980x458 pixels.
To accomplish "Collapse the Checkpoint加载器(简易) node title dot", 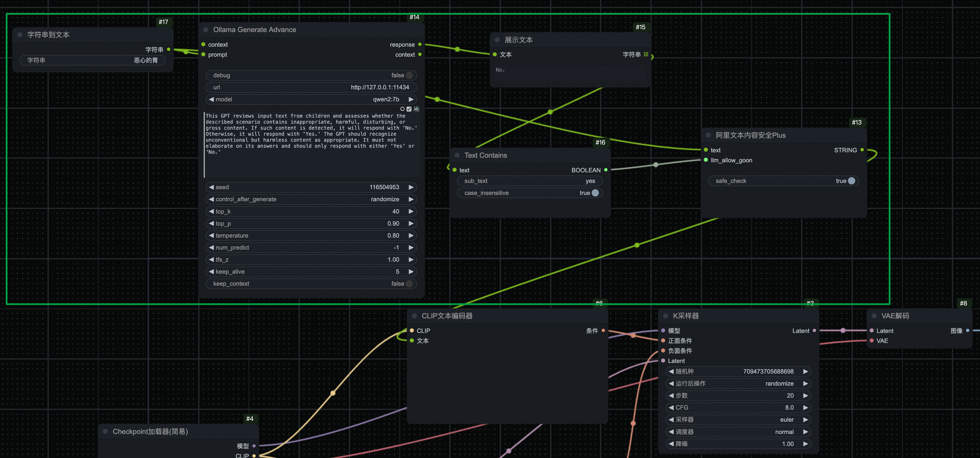I will tap(105, 431).
